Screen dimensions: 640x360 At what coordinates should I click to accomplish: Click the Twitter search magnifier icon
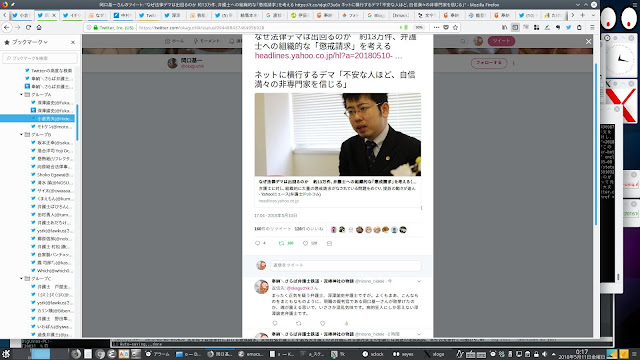tap(462, 41)
